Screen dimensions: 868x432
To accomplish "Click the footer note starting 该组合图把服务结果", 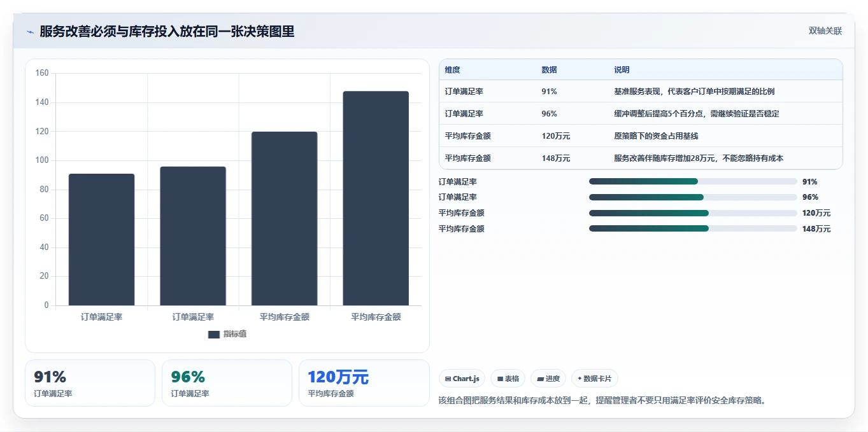I will tap(602, 401).
